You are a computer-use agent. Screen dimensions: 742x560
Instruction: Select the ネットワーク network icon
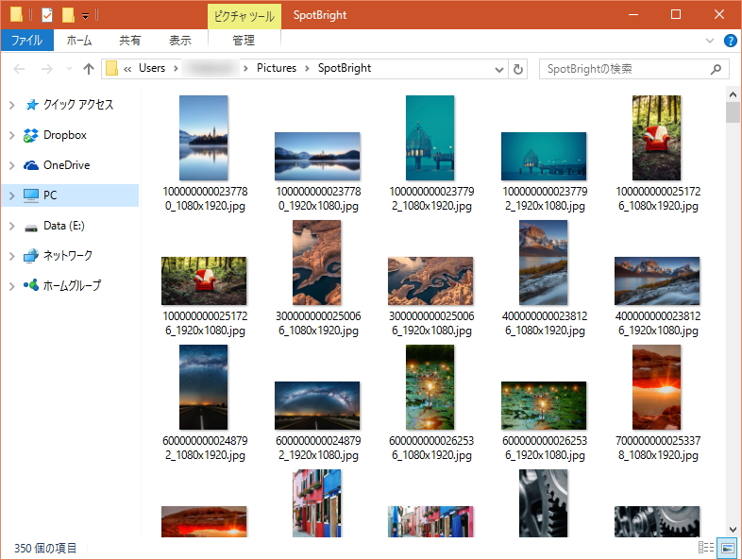(31, 256)
